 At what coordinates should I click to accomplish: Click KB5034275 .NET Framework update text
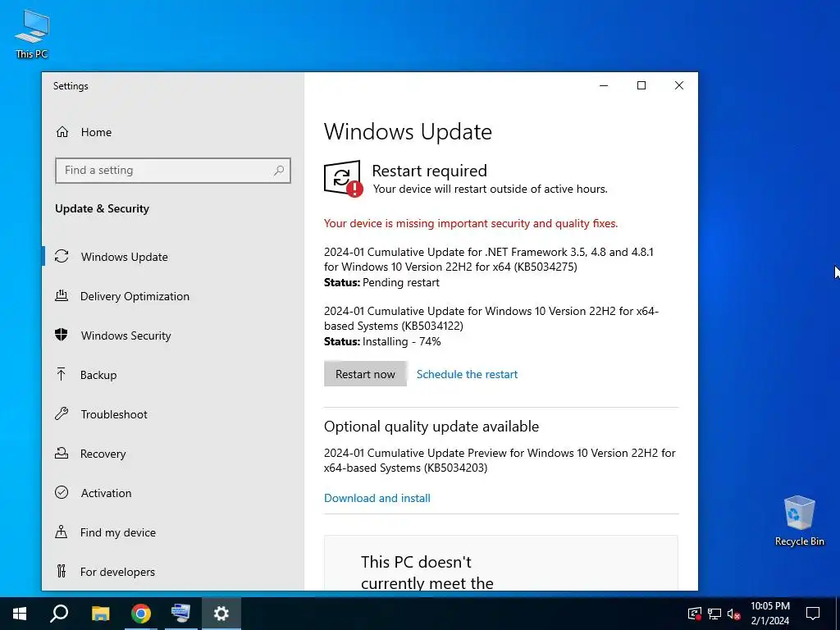click(489, 258)
